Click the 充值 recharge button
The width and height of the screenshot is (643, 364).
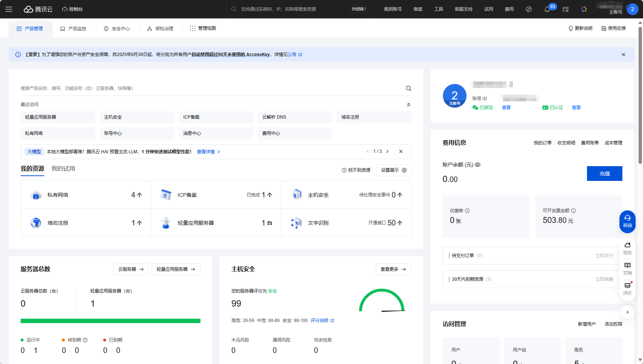point(604,174)
